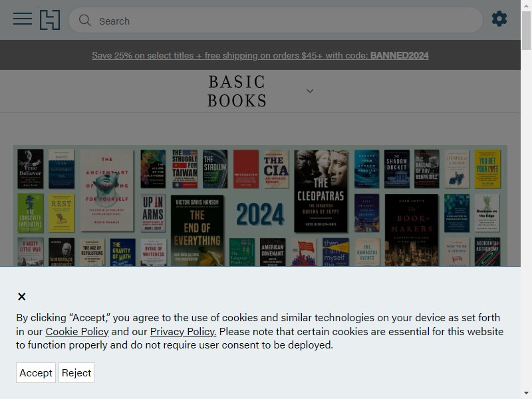This screenshot has height=399, width=532.
Task: Select the yellow Rest book cover
Action: click(61, 213)
